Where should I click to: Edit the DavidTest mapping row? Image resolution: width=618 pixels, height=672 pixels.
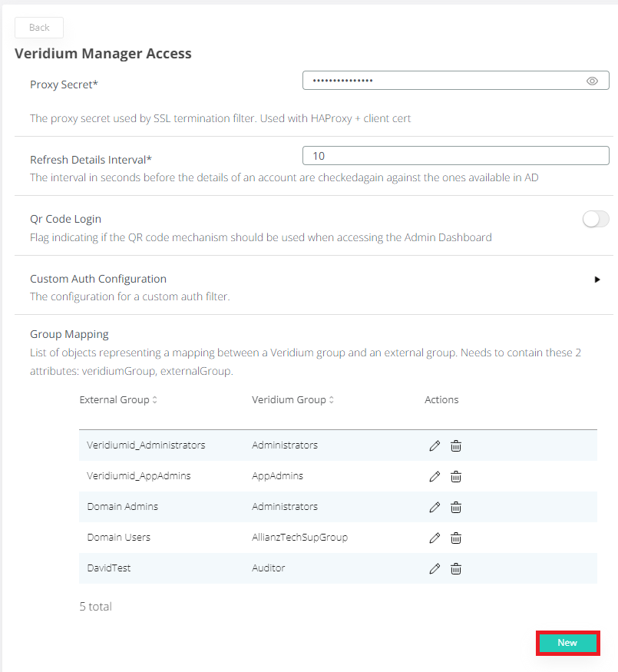(x=435, y=568)
